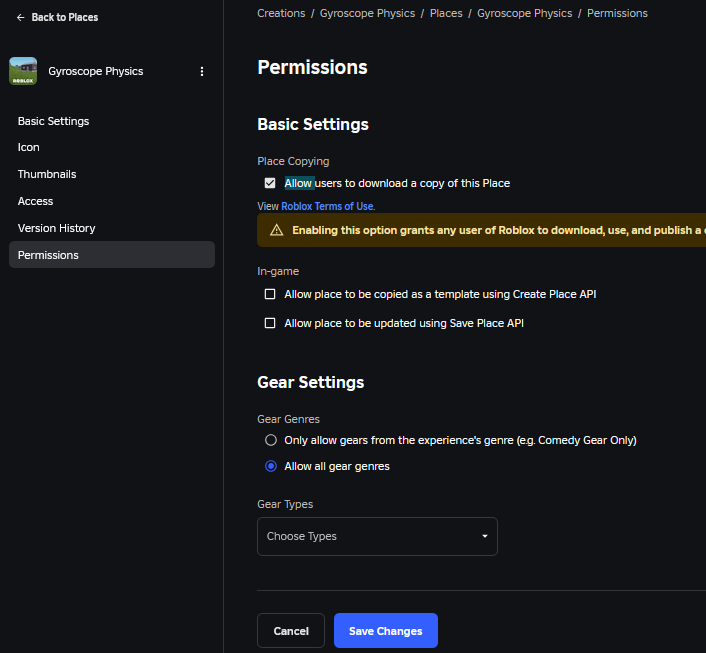Go to Creations in breadcrumb
The image size is (706, 653).
(281, 13)
